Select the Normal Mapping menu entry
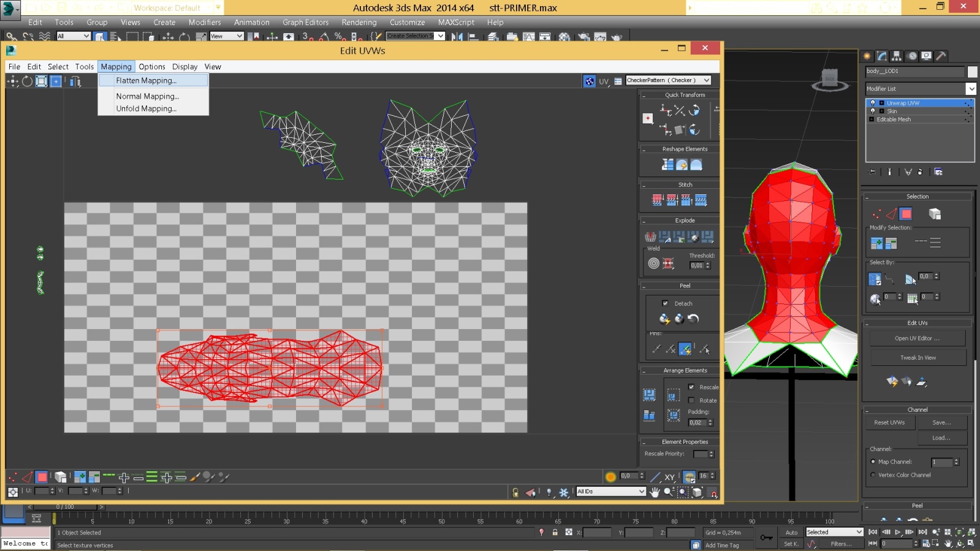The height and width of the screenshot is (551, 980). click(153, 96)
